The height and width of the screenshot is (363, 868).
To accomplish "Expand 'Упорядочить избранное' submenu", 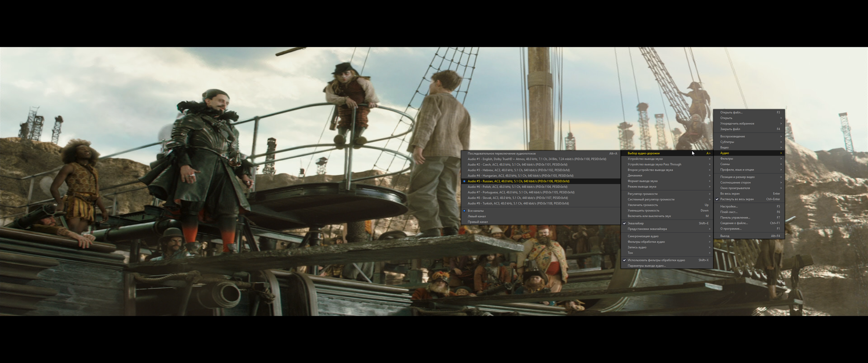I will point(749,124).
